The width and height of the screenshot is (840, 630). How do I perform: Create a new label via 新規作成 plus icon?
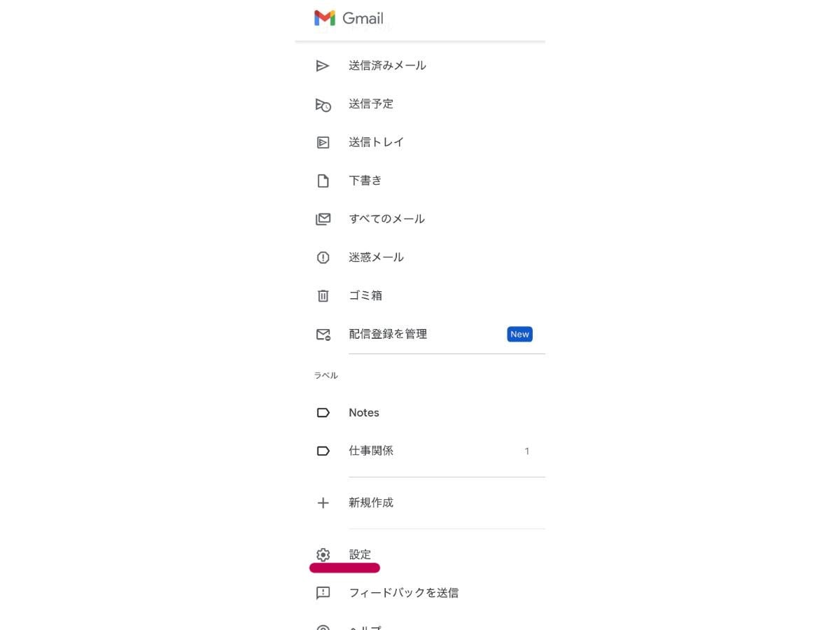(x=323, y=503)
